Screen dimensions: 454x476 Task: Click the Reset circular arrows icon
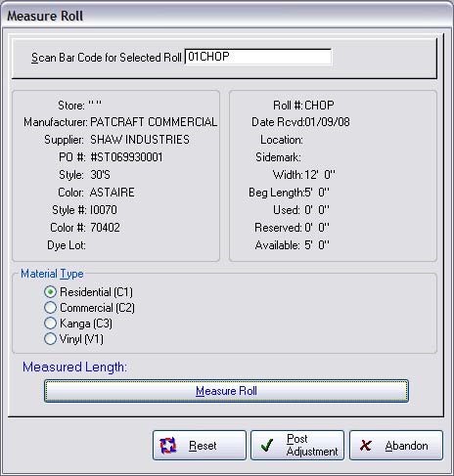click(x=168, y=446)
